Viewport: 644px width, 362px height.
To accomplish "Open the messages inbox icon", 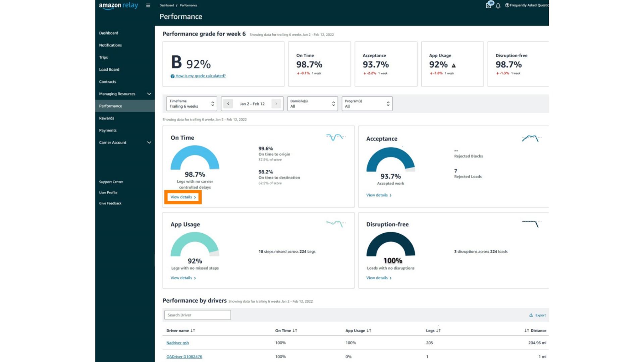I will click(489, 5).
